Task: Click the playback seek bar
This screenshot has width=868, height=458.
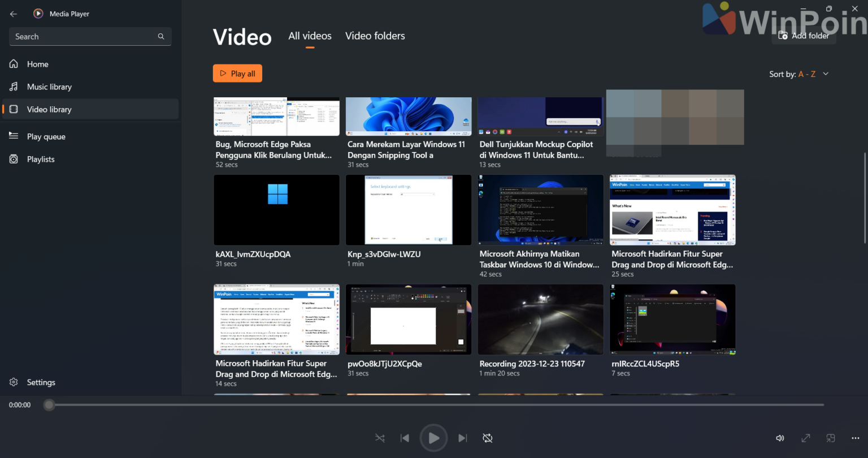Action: [435, 404]
